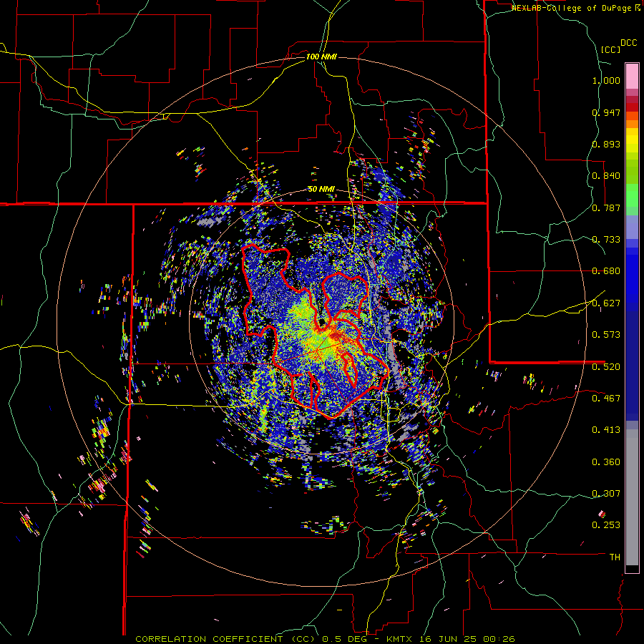Click the bright green color bar segment
The height and width of the screenshot is (644, 644).
632,195
